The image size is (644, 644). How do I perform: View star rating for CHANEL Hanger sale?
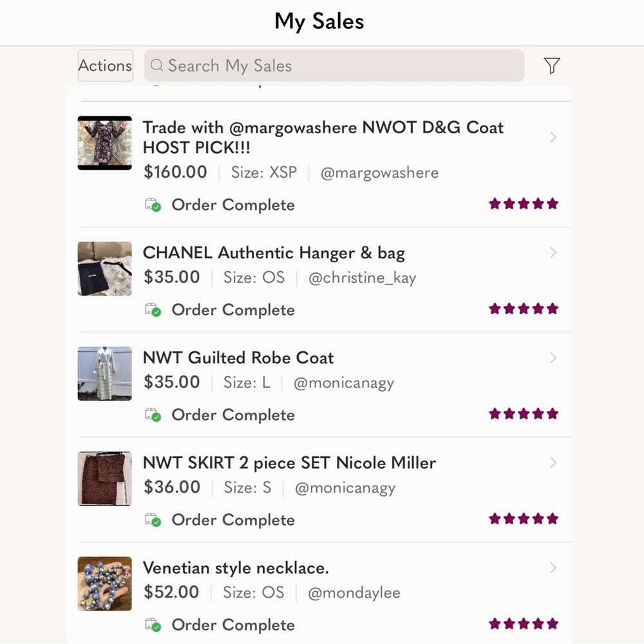coord(524,309)
